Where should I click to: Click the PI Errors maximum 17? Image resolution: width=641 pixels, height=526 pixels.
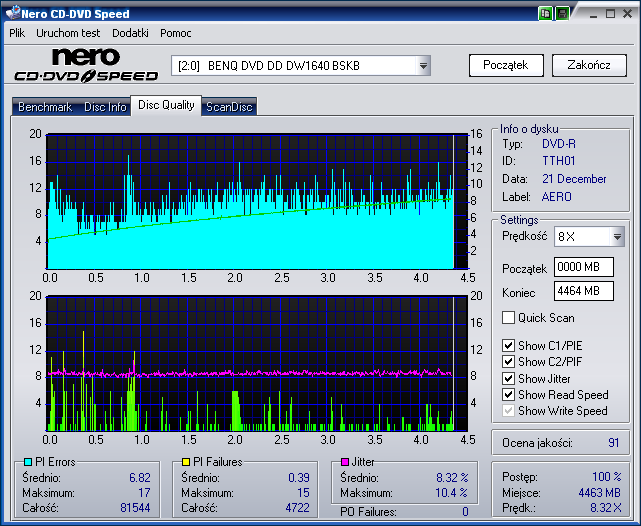point(144,492)
